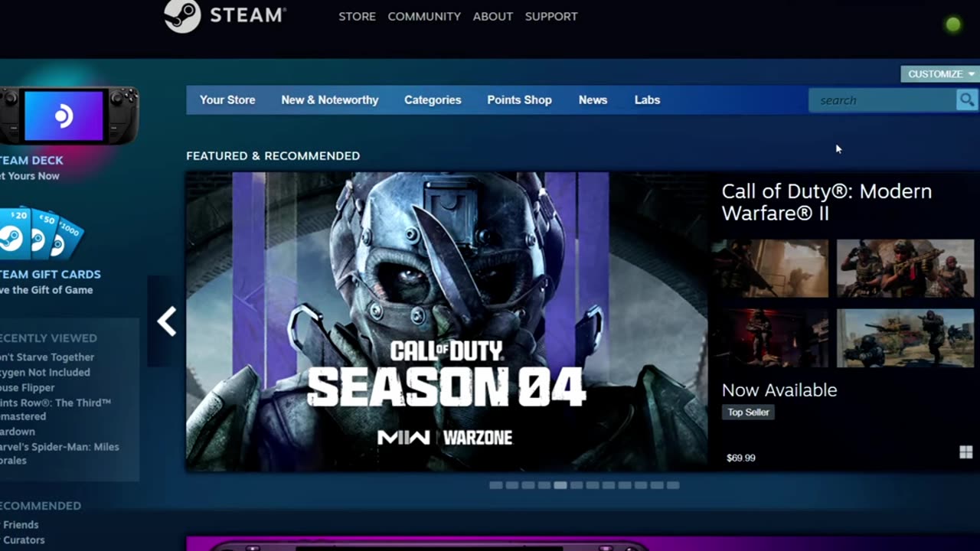The height and width of the screenshot is (551, 980).
Task: Go to COMMUNITY in the top navigation
Action: click(x=424, y=16)
